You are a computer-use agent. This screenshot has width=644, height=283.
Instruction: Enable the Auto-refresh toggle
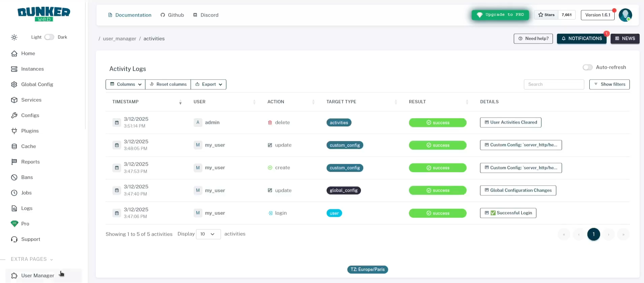pyautogui.click(x=587, y=67)
